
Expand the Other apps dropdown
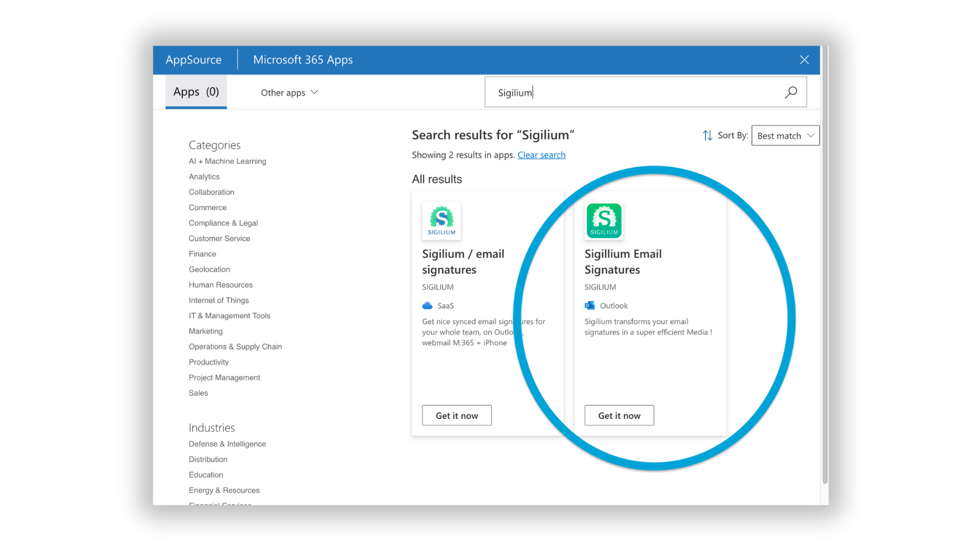(289, 92)
